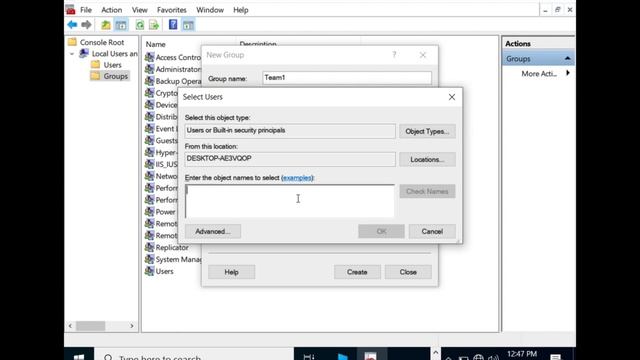Toggle the Show/Hide Action Pane icon
Viewport: 640px width, 360px height.
click(188, 25)
